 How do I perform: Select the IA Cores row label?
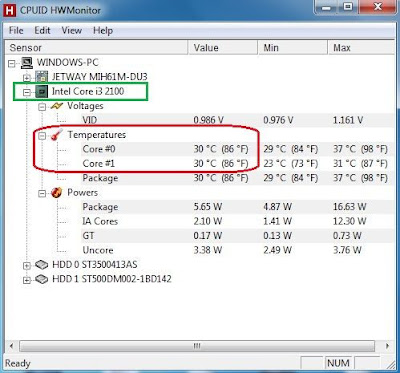coord(100,222)
